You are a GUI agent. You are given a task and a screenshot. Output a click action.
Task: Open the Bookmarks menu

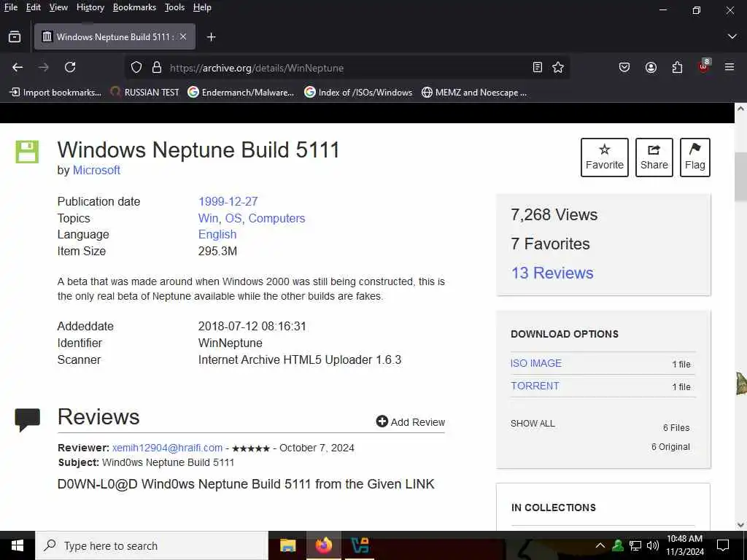click(x=134, y=7)
